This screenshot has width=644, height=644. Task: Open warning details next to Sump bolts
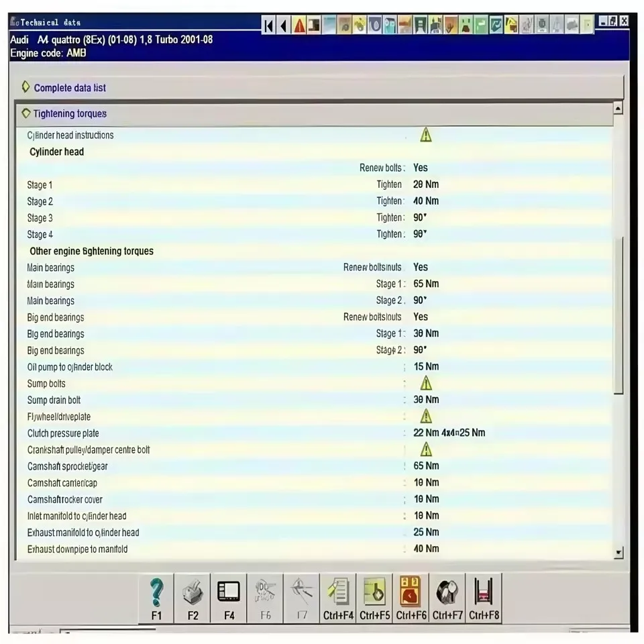click(x=426, y=383)
